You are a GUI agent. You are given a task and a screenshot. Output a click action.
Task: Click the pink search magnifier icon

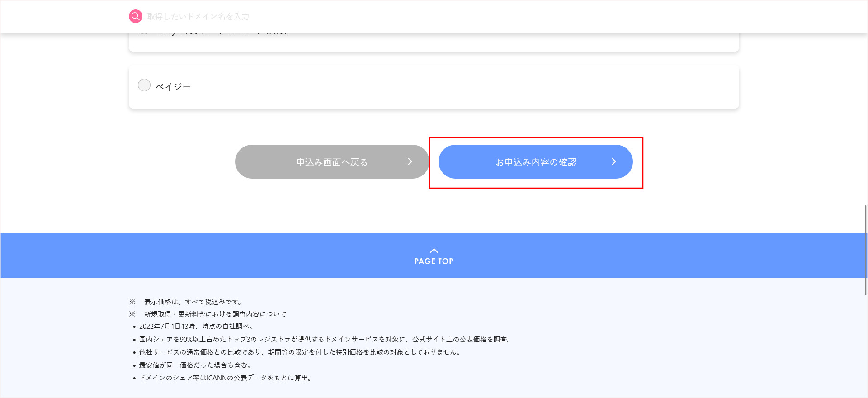pos(136,16)
